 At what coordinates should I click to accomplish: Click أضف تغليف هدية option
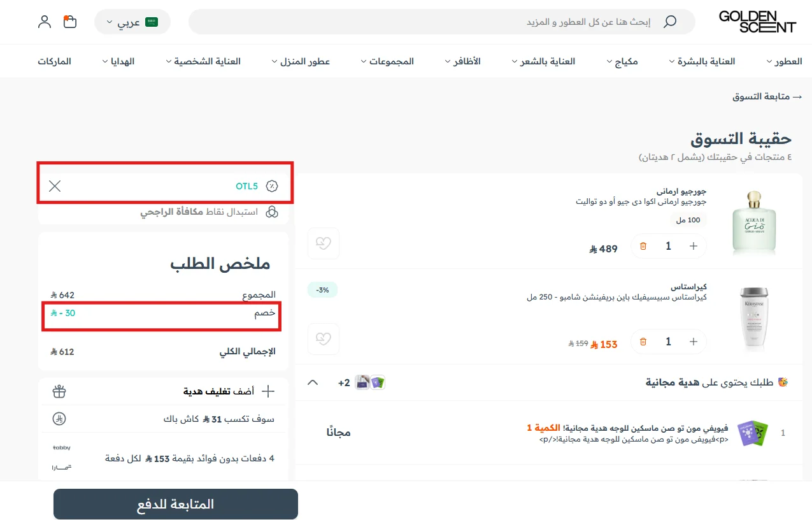(x=220, y=391)
